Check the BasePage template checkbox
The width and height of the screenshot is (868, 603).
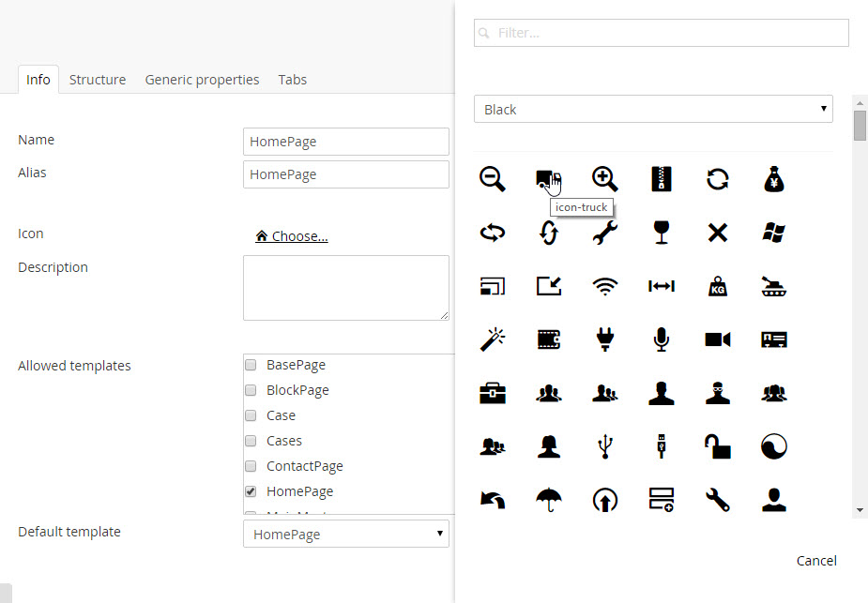(x=251, y=365)
